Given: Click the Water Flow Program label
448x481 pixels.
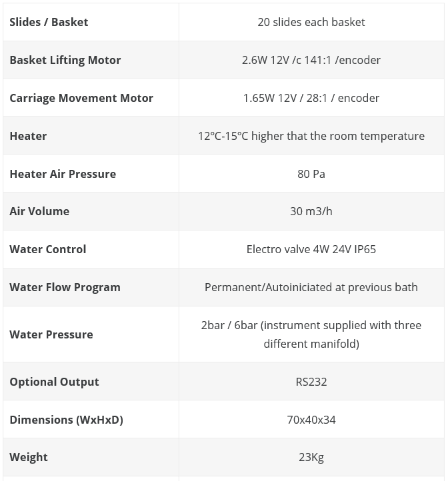Looking at the screenshot, I should 65,287.
